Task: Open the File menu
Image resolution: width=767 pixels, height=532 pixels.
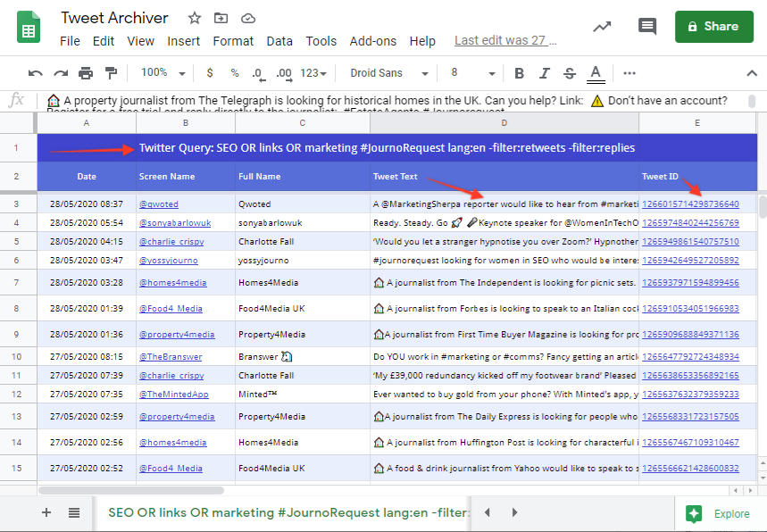Action: (70, 41)
